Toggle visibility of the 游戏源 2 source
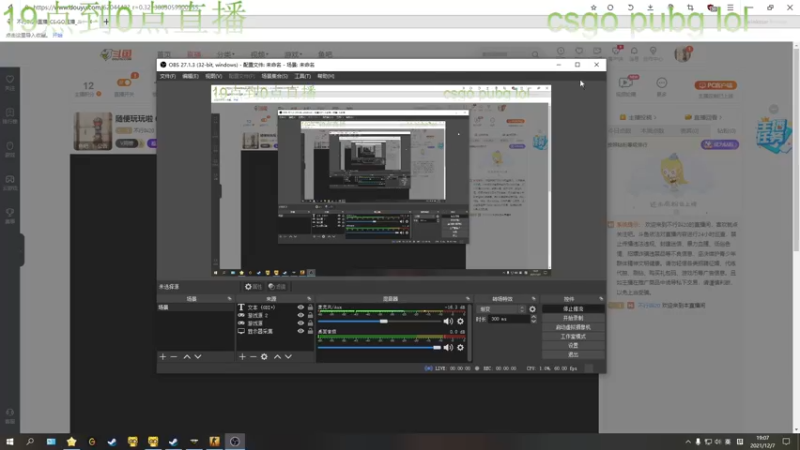 tap(301, 315)
